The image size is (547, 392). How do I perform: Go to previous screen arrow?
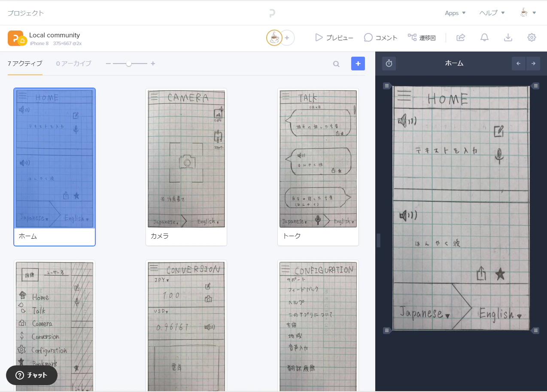pyautogui.click(x=519, y=64)
